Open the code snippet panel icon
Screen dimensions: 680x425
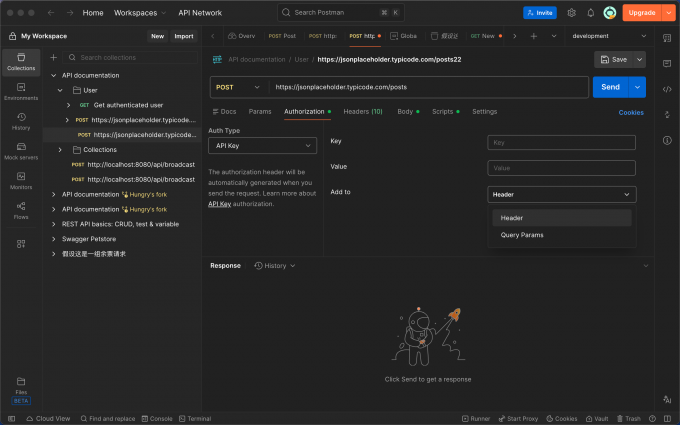667,89
